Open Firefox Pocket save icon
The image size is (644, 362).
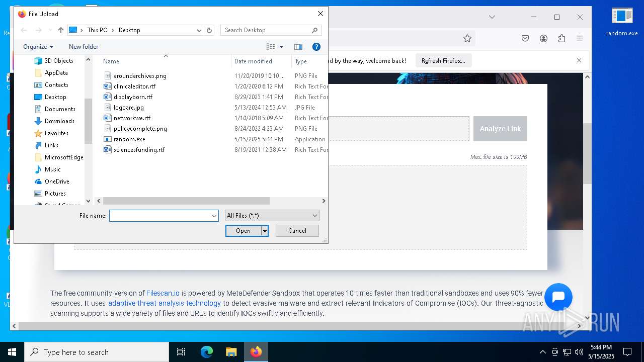click(x=525, y=38)
